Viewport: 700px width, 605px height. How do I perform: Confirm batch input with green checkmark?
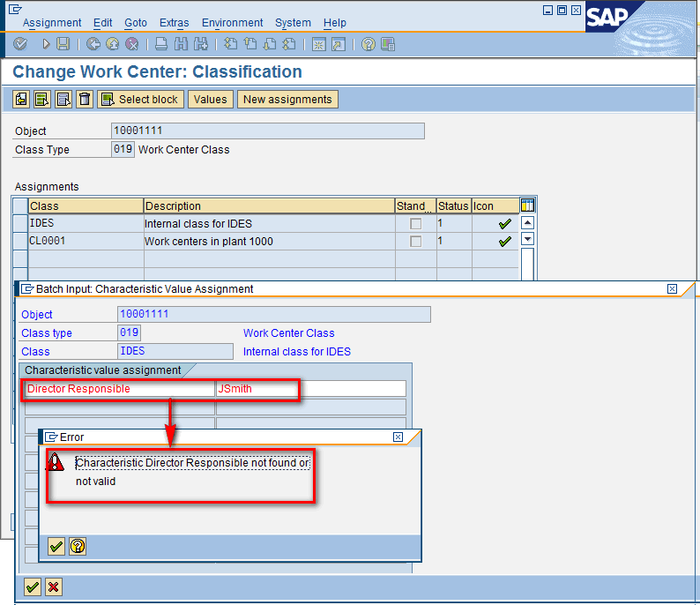[x=33, y=586]
